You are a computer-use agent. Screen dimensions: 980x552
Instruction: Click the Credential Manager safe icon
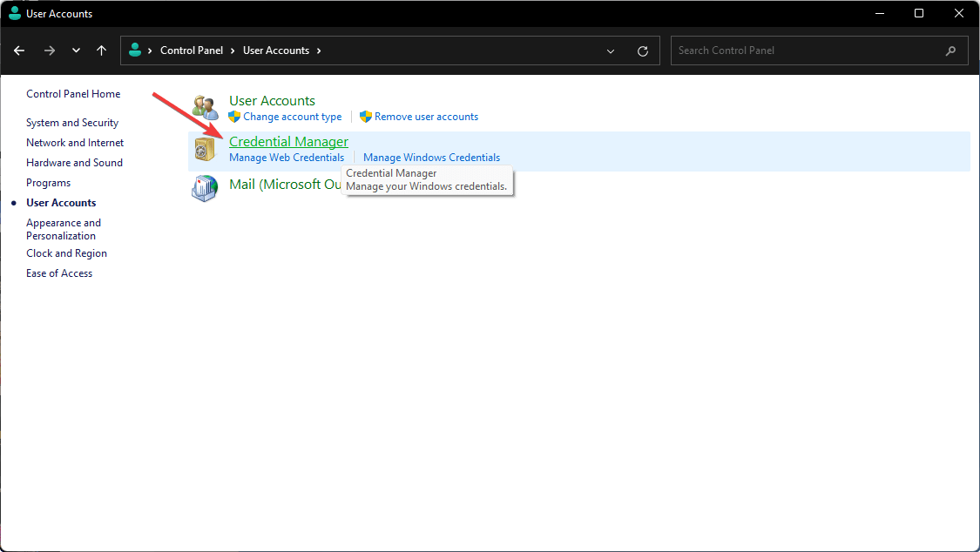click(205, 149)
